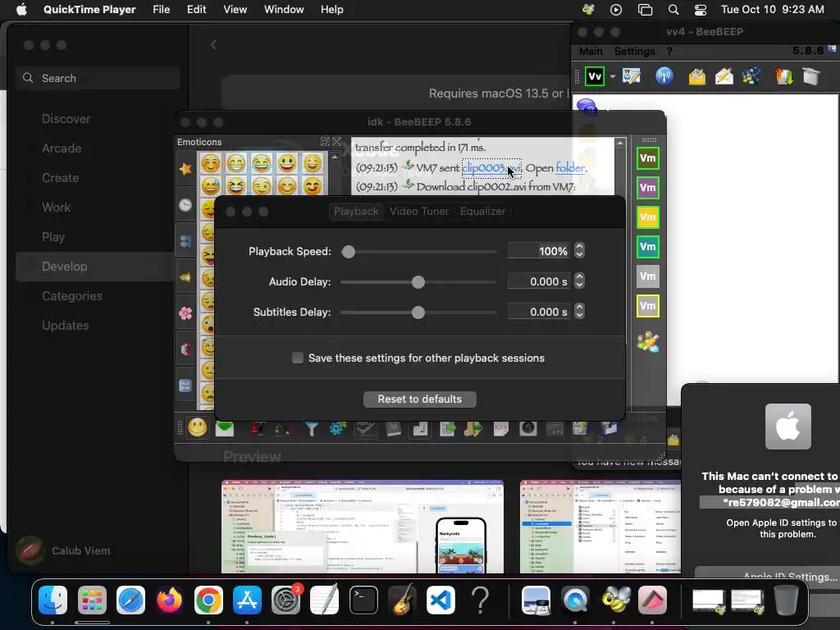This screenshot has width=840, height=630.
Task: Switch to the Playback tab
Action: pos(356,212)
